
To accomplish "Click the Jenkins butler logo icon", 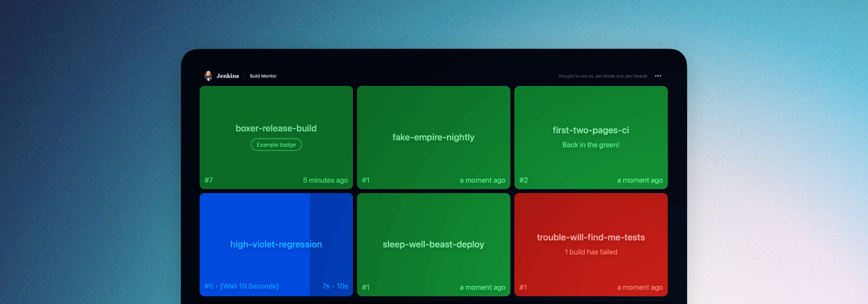I will click(x=208, y=76).
